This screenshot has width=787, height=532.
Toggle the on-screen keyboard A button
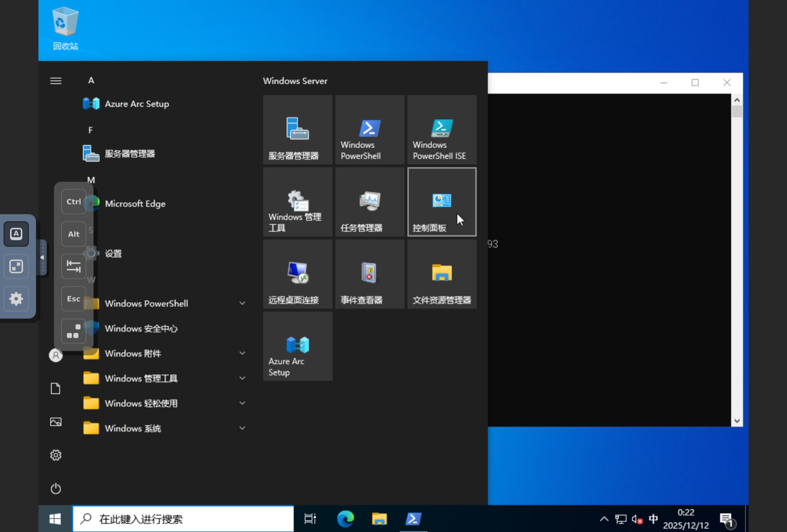(x=16, y=234)
